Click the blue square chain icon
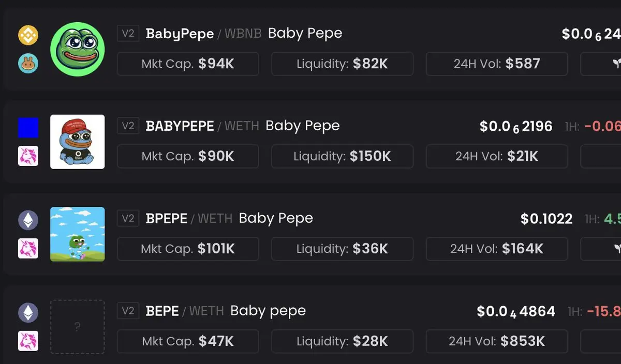Screen dimensions: 621x364 click(x=28, y=128)
